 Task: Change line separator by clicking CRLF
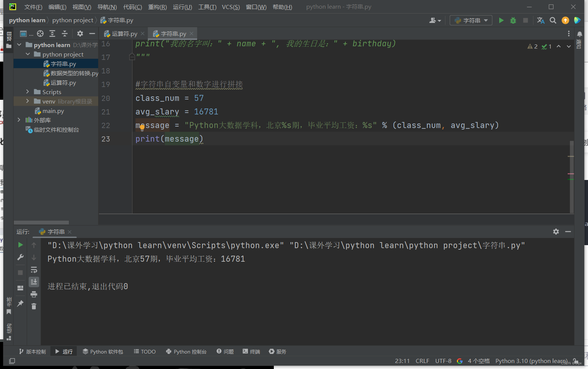422,360
